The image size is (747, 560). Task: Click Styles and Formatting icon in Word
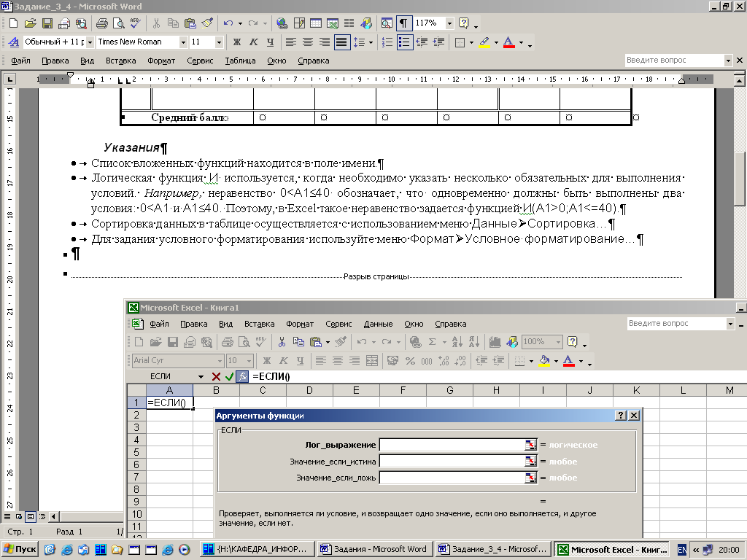click(14, 42)
